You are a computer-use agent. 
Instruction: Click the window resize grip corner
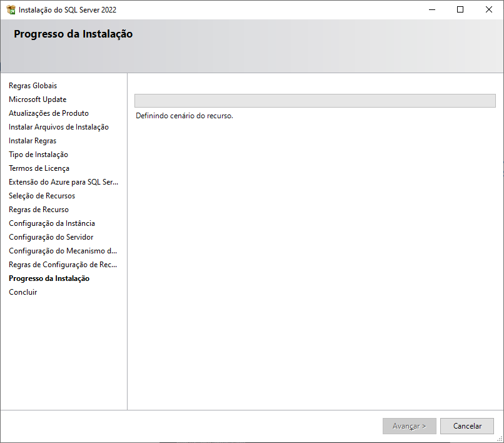point(500,439)
